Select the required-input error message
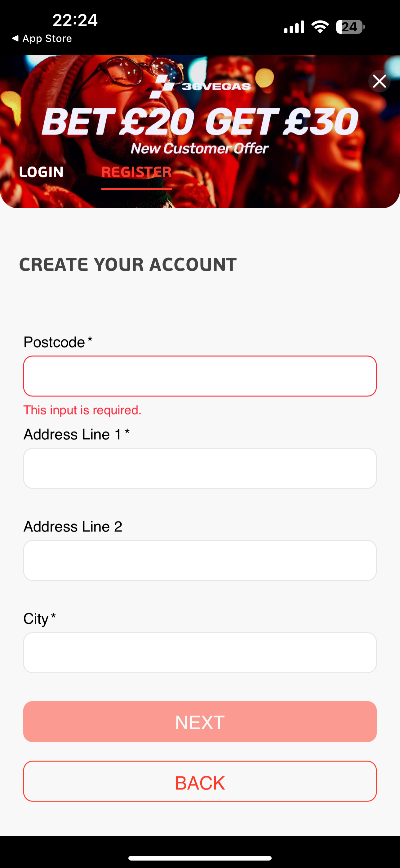The image size is (400, 868). tap(82, 410)
